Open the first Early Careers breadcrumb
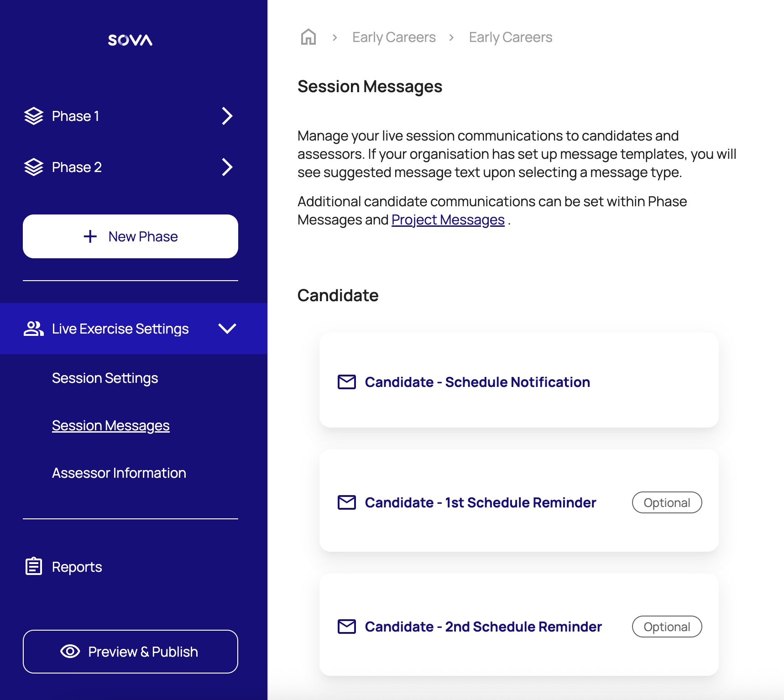The height and width of the screenshot is (700, 784). 394,37
